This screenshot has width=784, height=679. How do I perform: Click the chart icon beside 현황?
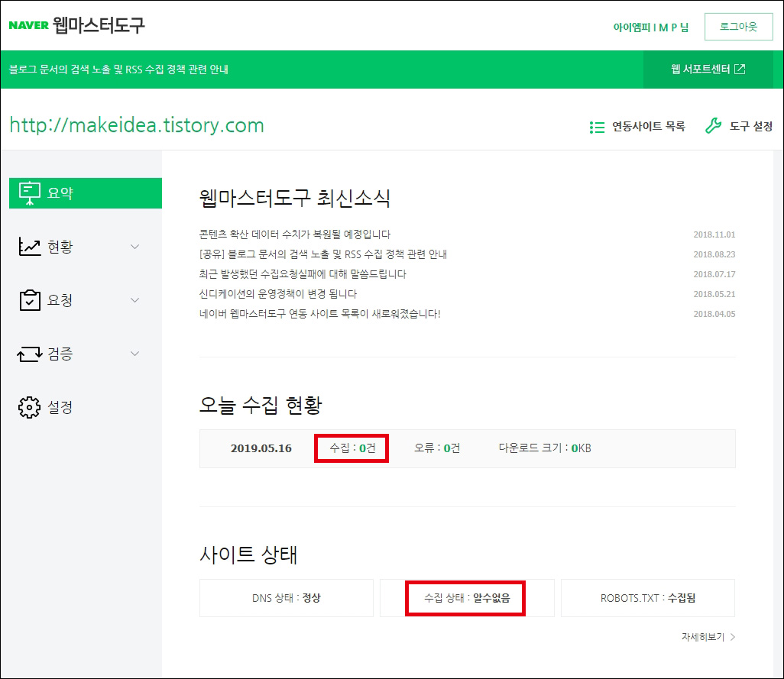click(30, 246)
